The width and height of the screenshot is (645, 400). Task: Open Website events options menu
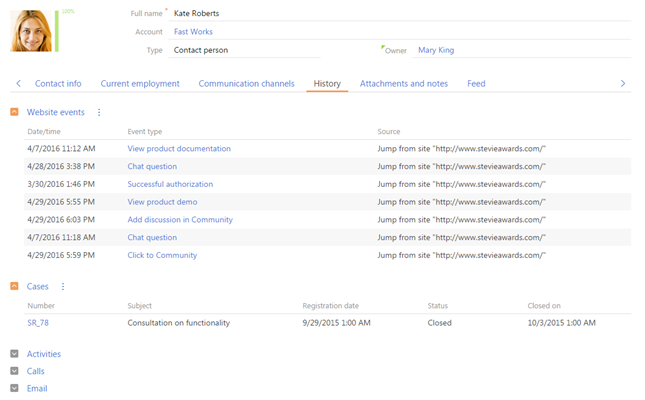coord(99,113)
